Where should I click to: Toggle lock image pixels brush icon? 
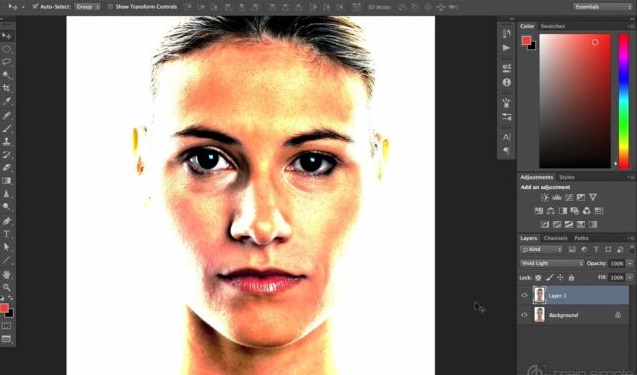pyautogui.click(x=550, y=278)
